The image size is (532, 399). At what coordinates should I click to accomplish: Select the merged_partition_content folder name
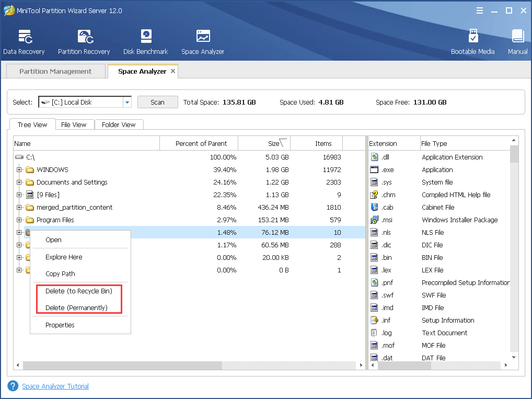(74, 207)
